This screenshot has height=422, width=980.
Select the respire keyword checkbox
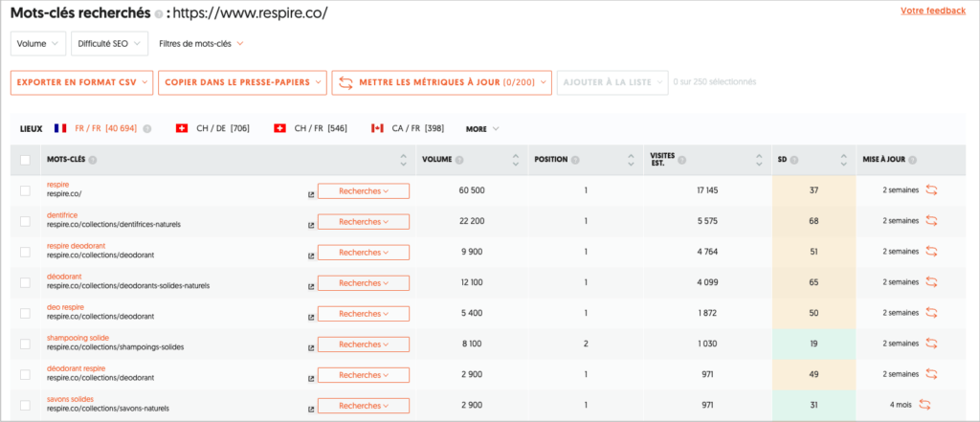click(25, 190)
